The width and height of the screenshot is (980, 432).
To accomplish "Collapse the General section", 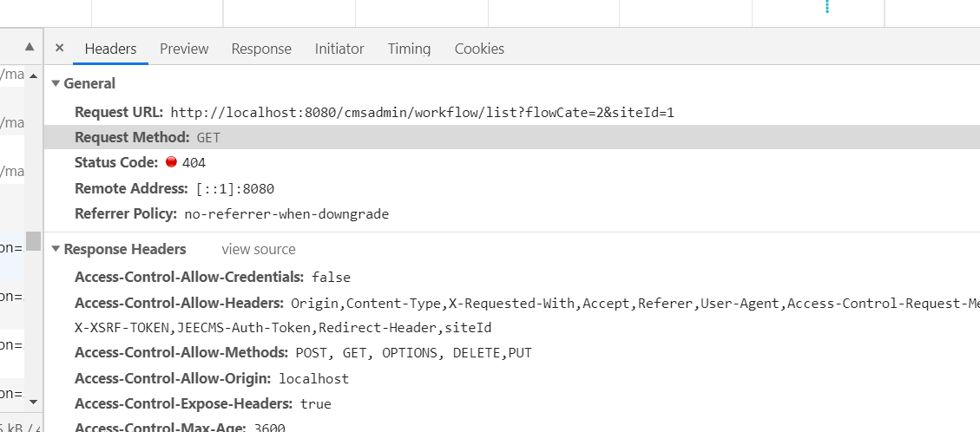I will pyautogui.click(x=56, y=84).
